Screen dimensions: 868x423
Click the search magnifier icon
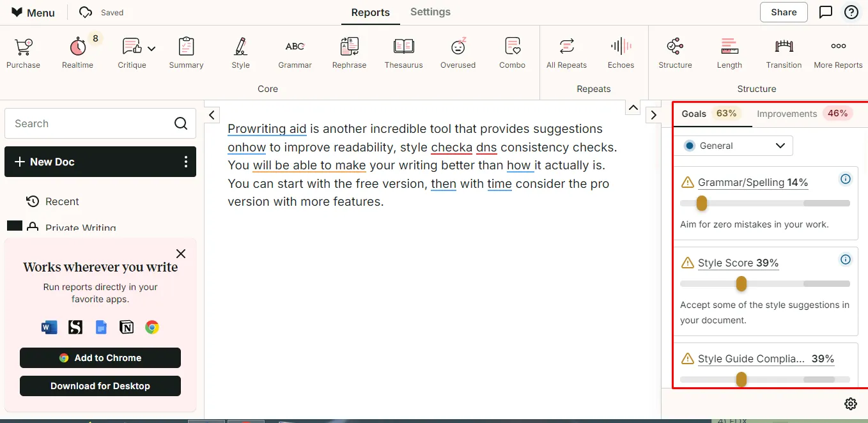point(181,123)
